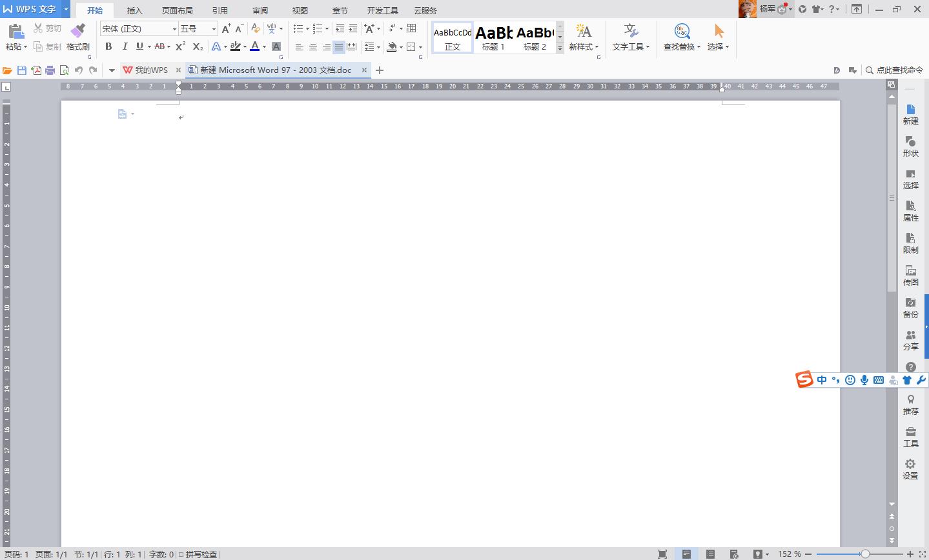Click the zoom slider handle in status bar

click(x=864, y=554)
